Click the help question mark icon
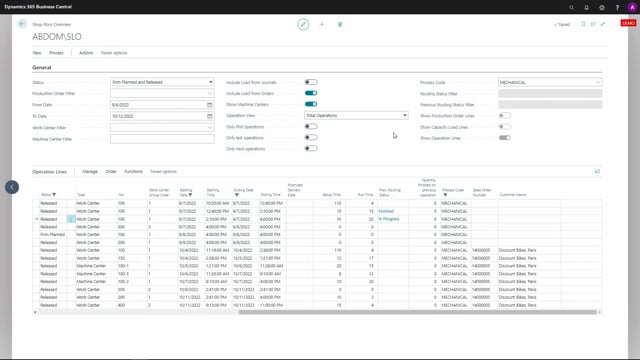 [617, 7]
